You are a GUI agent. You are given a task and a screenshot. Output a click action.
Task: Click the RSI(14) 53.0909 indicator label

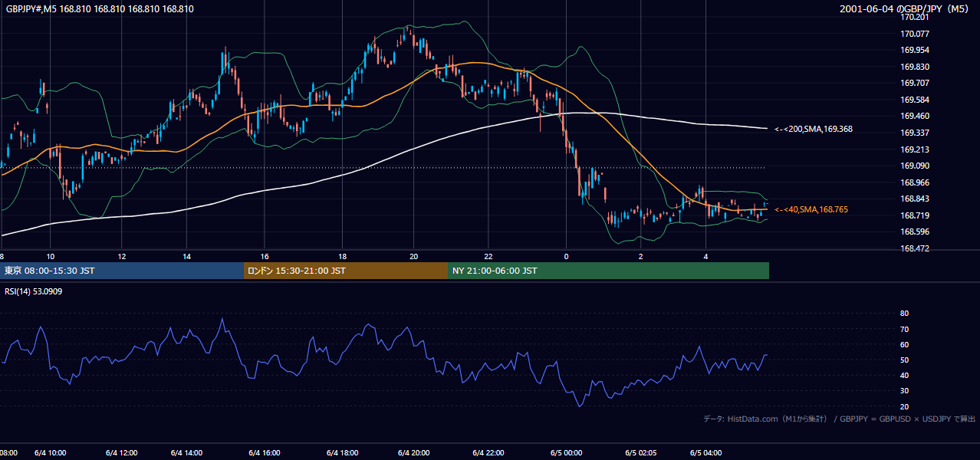[x=34, y=291]
